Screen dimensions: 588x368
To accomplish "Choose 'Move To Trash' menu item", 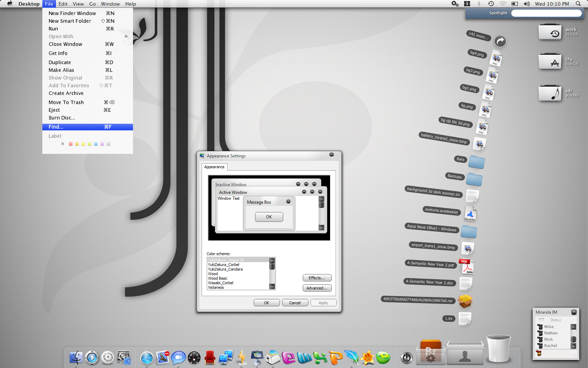I will click(87, 102).
